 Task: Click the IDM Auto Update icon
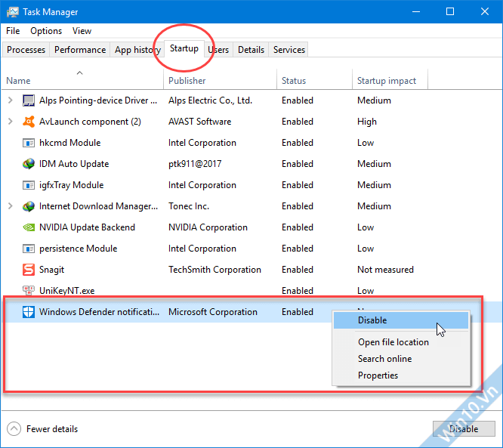tap(29, 164)
